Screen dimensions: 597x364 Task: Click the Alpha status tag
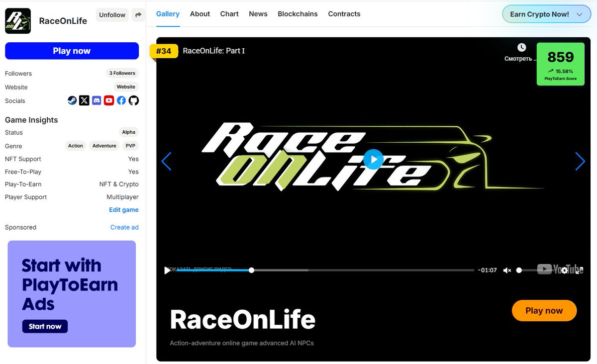point(129,132)
